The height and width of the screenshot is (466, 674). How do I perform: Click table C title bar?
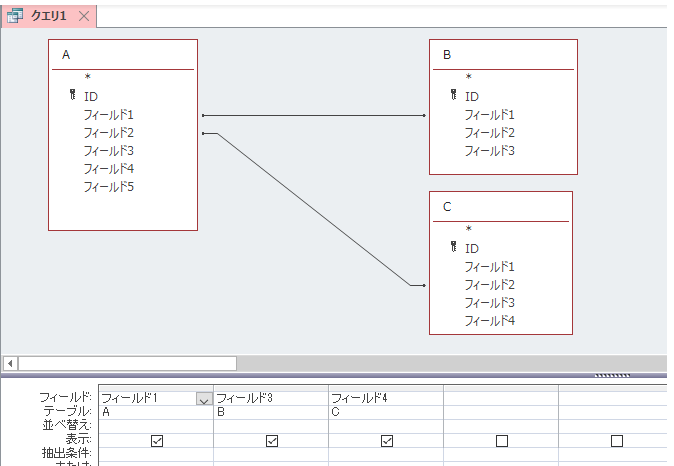tap(501, 206)
